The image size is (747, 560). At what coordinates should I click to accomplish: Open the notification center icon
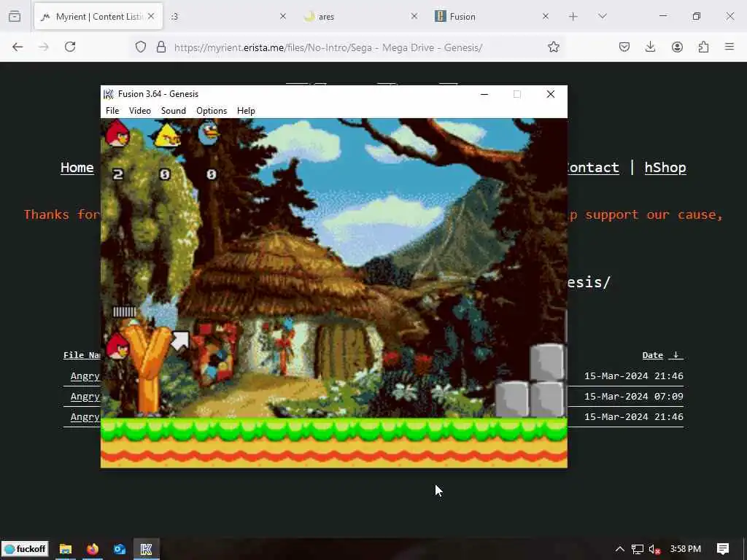723,549
